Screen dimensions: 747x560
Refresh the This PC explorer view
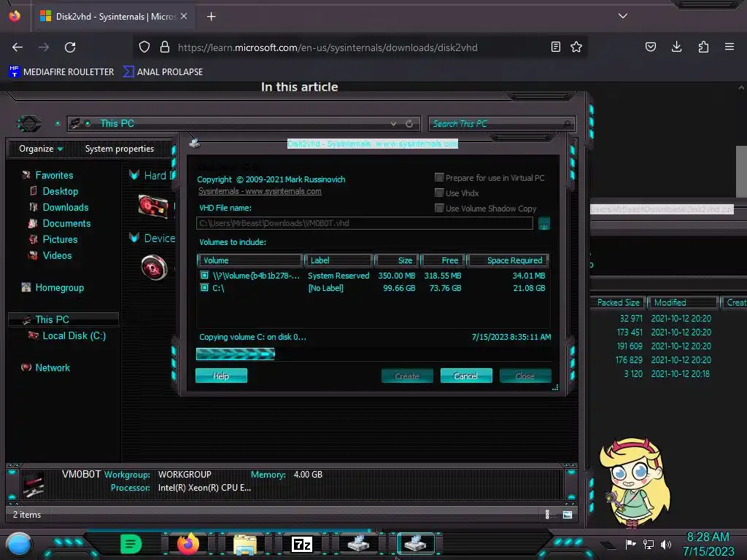pos(409,124)
